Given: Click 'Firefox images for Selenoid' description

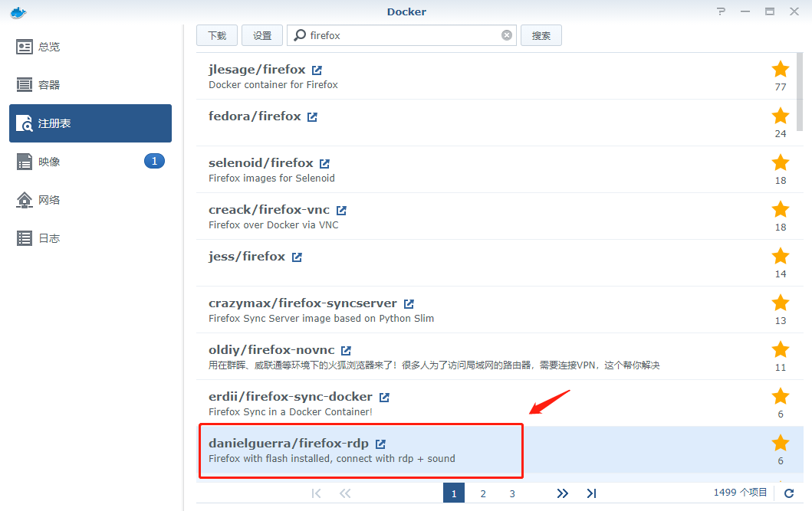Looking at the screenshot, I should click(272, 178).
